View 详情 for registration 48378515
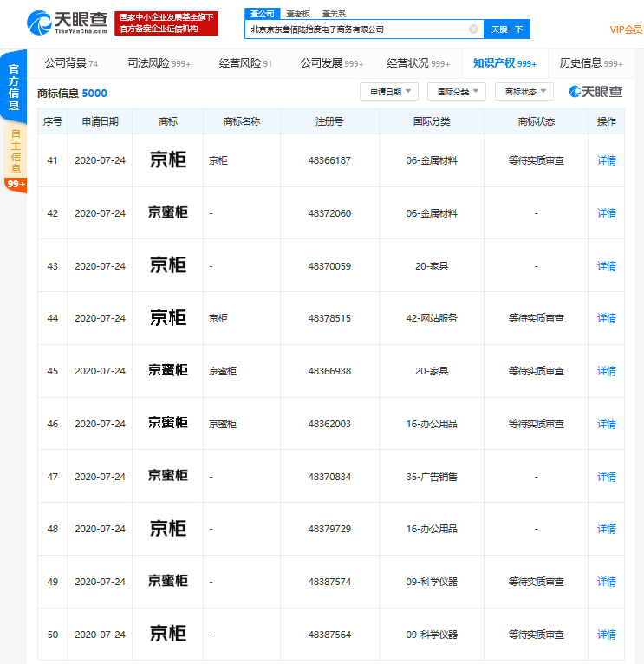 tap(607, 318)
